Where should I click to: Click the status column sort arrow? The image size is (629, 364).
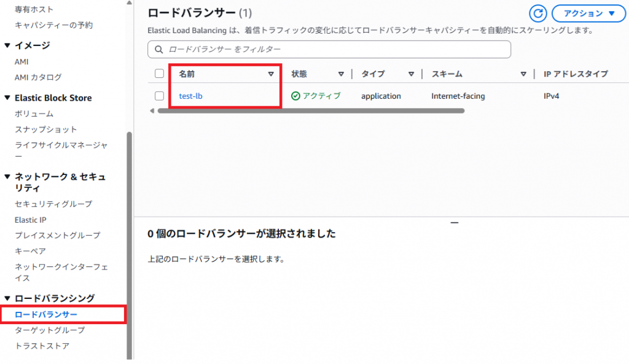[341, 74]
